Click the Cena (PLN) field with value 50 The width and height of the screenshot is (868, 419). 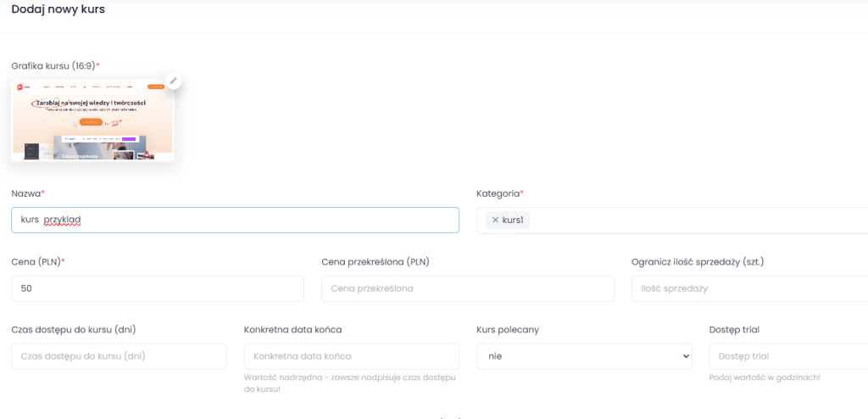point(157,288)
